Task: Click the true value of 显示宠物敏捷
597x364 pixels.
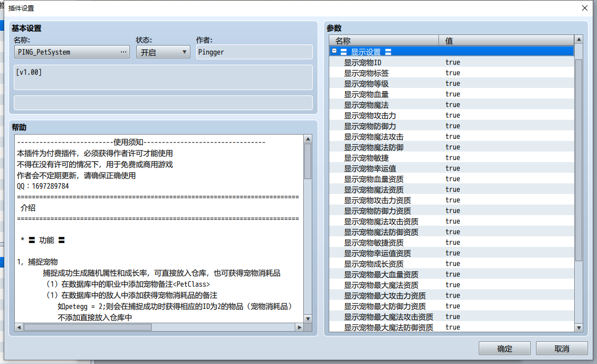Action: click(x=453, y=158)
